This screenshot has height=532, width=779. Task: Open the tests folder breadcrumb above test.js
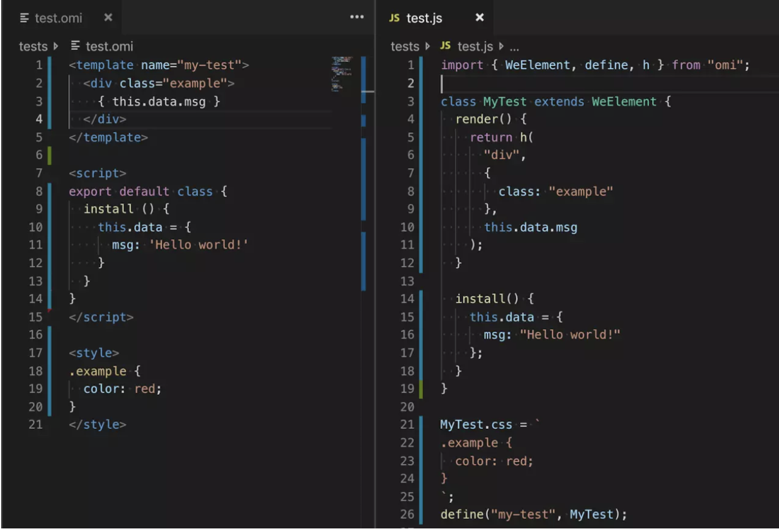pos(405,46)
